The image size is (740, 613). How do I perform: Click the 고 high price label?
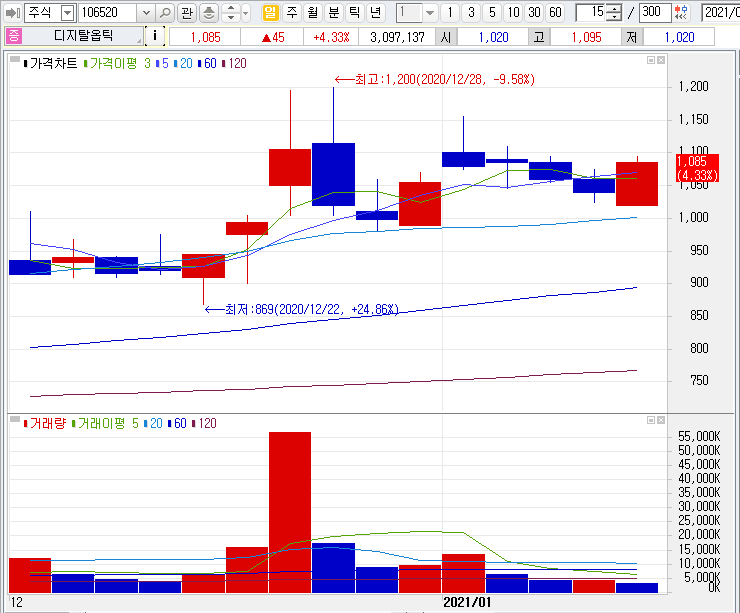(539, 37)
